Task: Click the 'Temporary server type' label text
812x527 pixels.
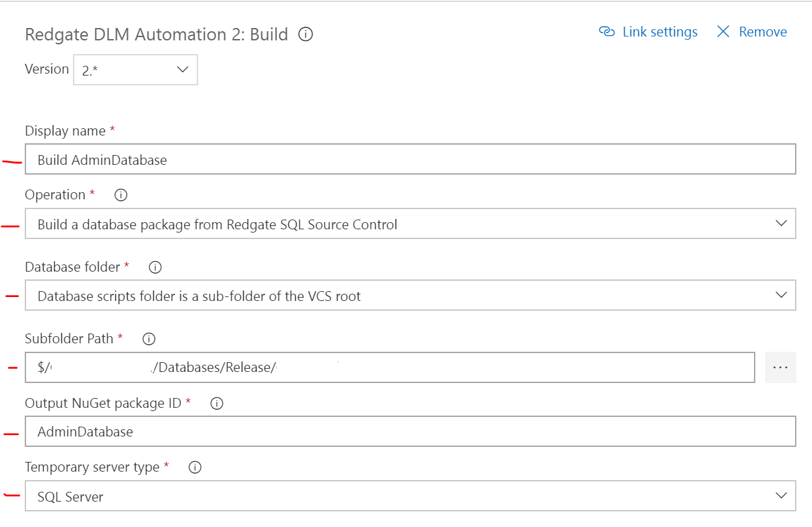Action: [92, 467]
